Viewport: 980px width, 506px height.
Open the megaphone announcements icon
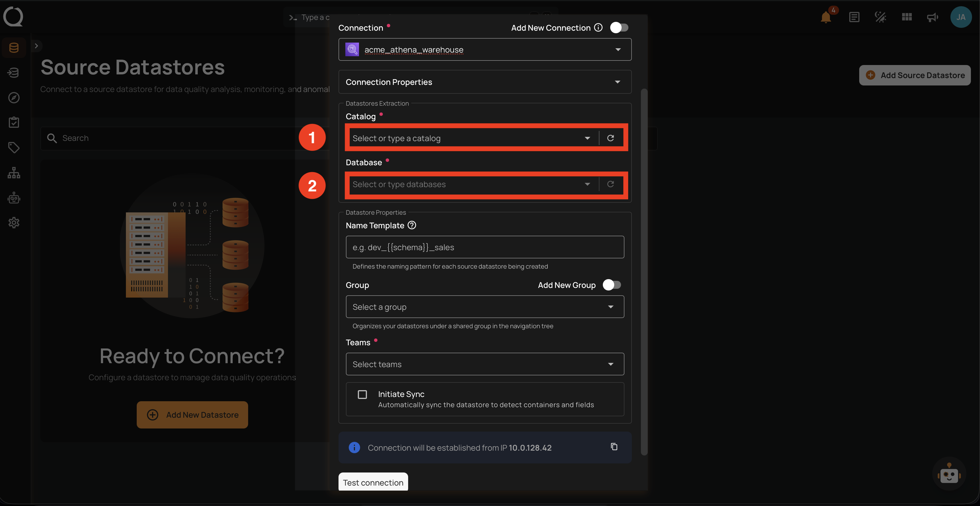click(933, 17)
